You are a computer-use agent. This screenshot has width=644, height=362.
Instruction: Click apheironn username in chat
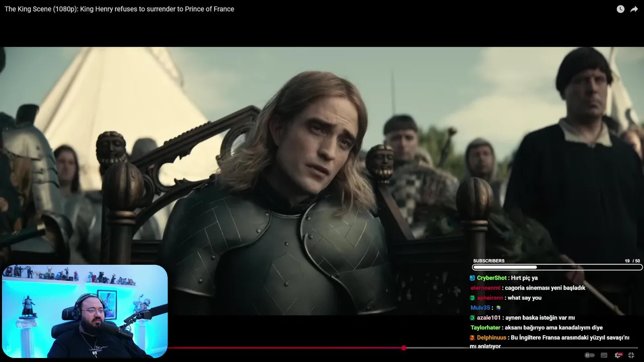pyautogui.click(x=490, y=298)
